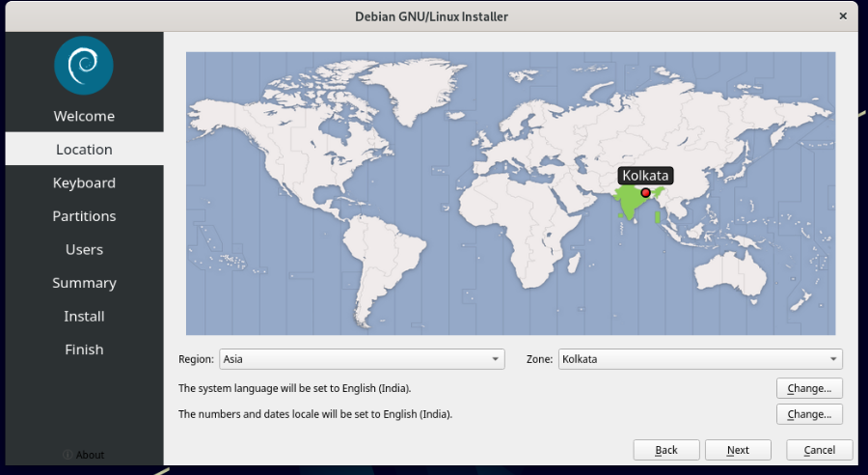
Task: Open the Zone dropdown showing Kolkata
Action: pos(700,359)
